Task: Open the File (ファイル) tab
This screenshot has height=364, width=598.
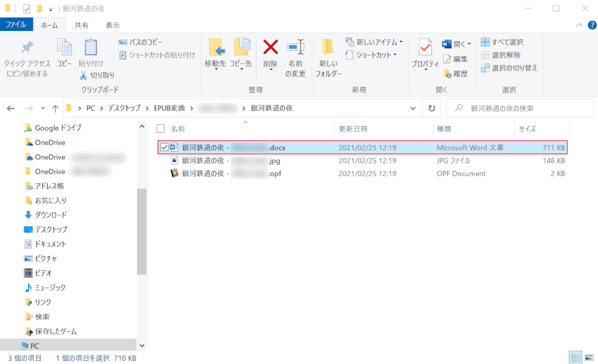Action: point(16,25)
